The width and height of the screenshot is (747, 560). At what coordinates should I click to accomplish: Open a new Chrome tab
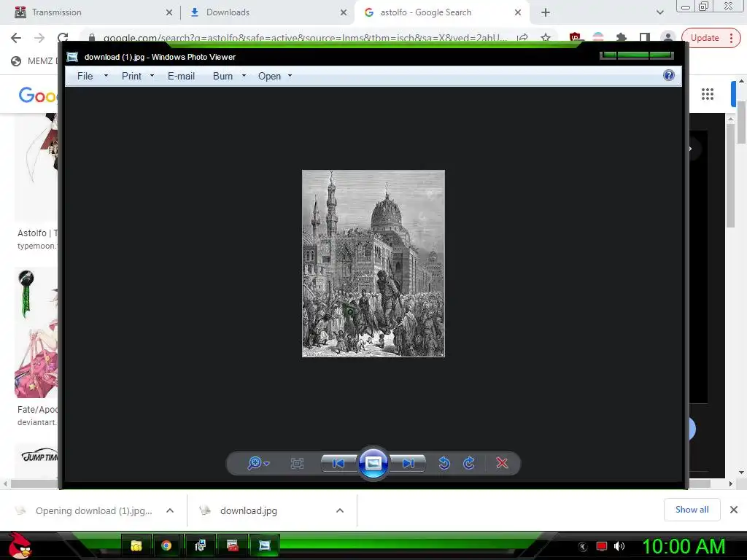(x=546, y=13)
